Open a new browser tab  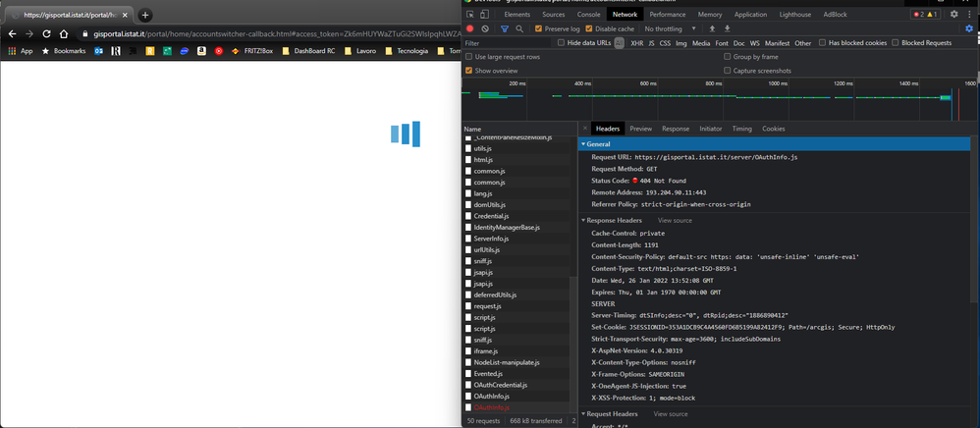pyautogui.click(x=144, y=15)
